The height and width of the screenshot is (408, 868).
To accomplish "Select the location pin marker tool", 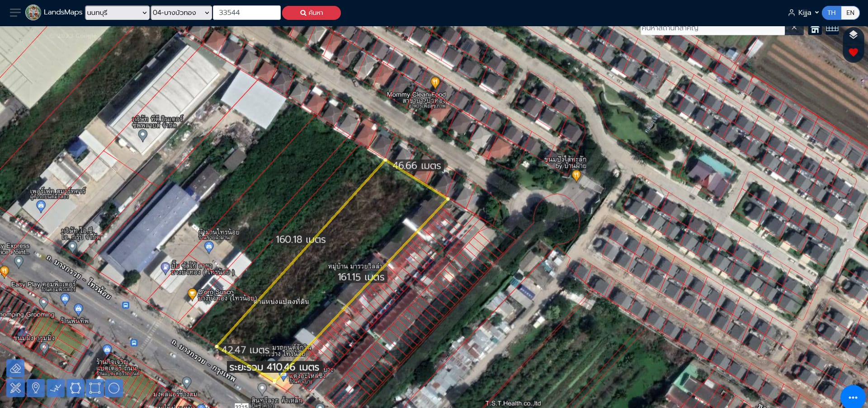I will click(x=35, y=388).
